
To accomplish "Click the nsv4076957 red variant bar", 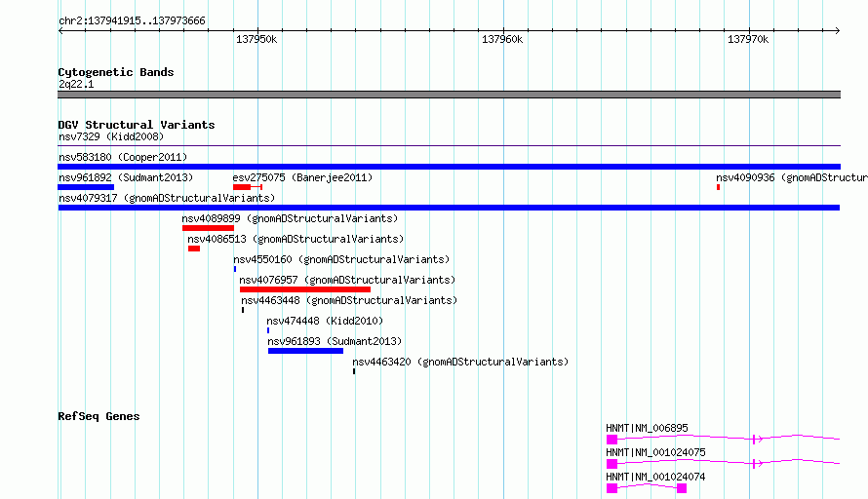I will [305, 289].
